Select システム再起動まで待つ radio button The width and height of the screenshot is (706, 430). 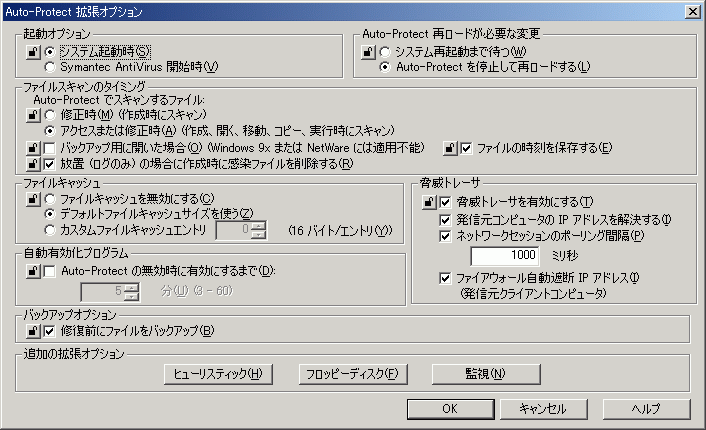tap(385, 52)
